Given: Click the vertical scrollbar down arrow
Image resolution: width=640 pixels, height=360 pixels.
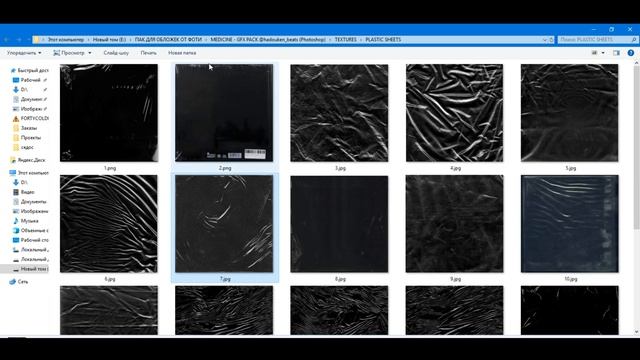Looking at the screenshot, I should click(636, 332).
